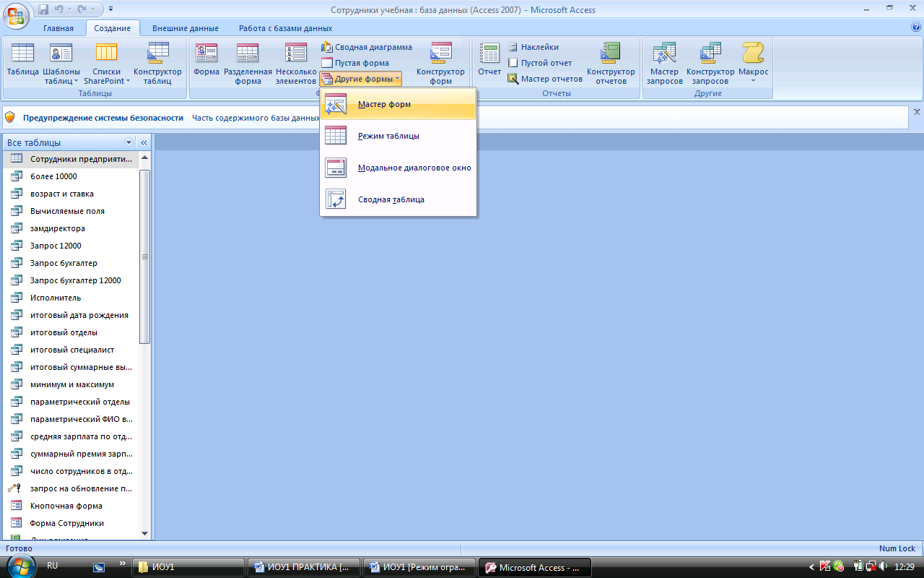Viewport: 924px width, 578px height.
Task: Select query минимум и максимум
Action: click(72, 384)
